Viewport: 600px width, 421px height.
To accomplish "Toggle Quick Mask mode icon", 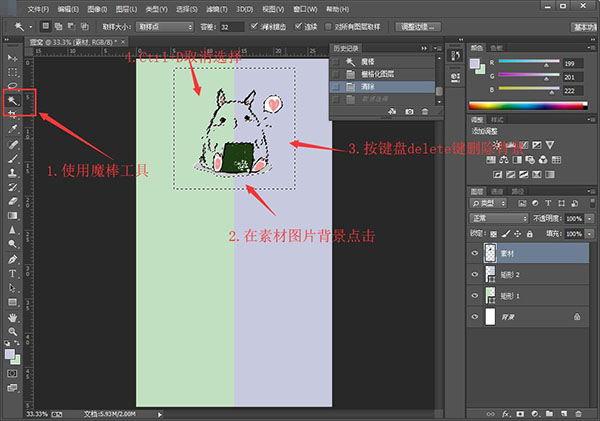I will click(x=12, y=373).
